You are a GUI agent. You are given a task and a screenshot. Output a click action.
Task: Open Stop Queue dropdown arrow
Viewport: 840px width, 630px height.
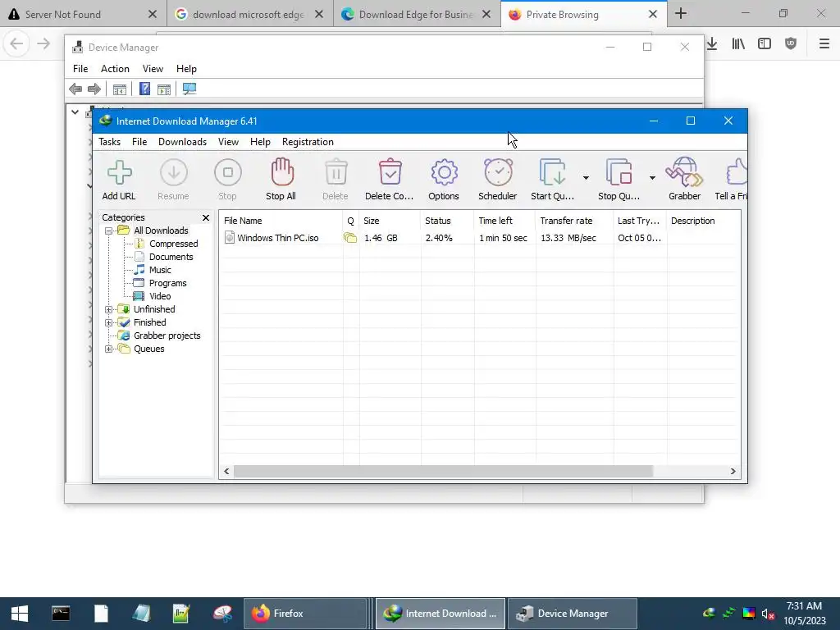point(652,177)
